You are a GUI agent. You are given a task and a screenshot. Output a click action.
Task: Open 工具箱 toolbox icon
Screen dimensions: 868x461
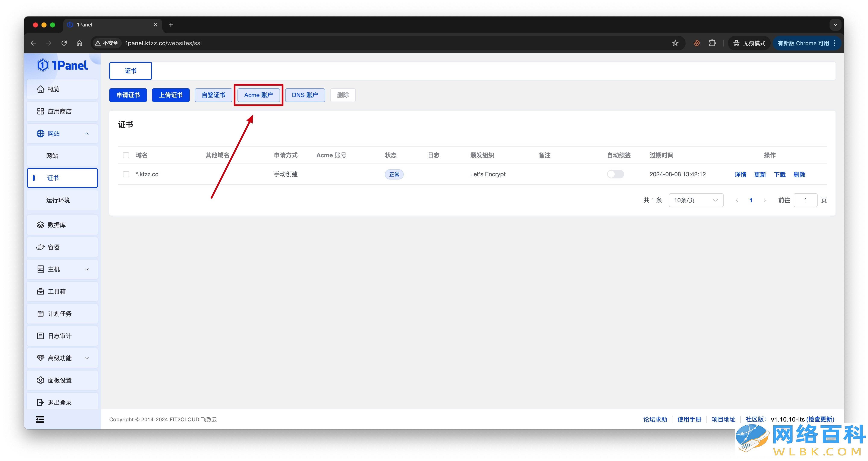(40, 292)
